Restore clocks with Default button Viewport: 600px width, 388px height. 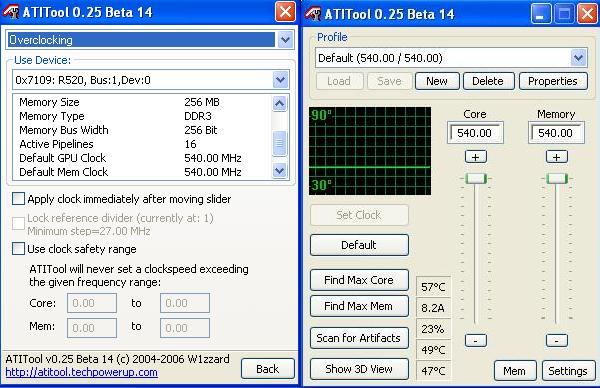pyautogui.click(x=359, y=245)
